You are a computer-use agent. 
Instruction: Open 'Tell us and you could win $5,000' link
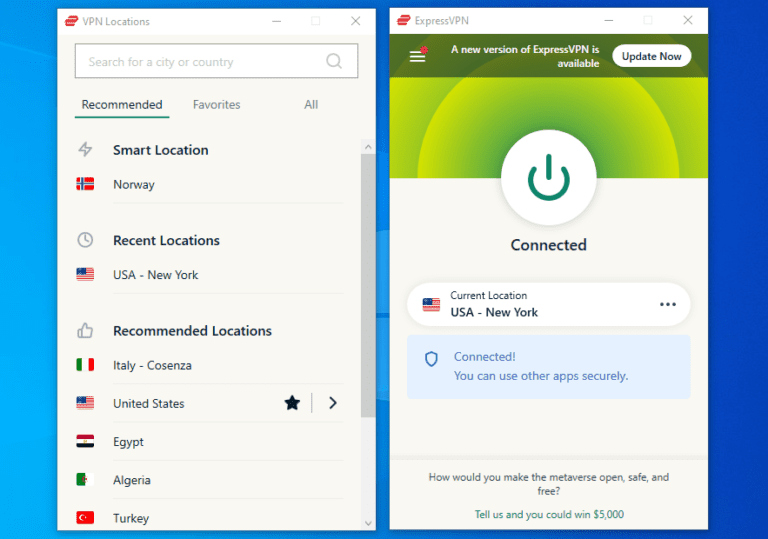click(549, 514)
